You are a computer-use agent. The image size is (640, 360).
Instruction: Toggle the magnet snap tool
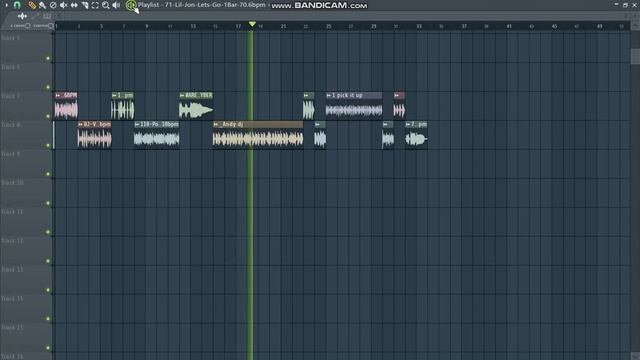(17, 5)
